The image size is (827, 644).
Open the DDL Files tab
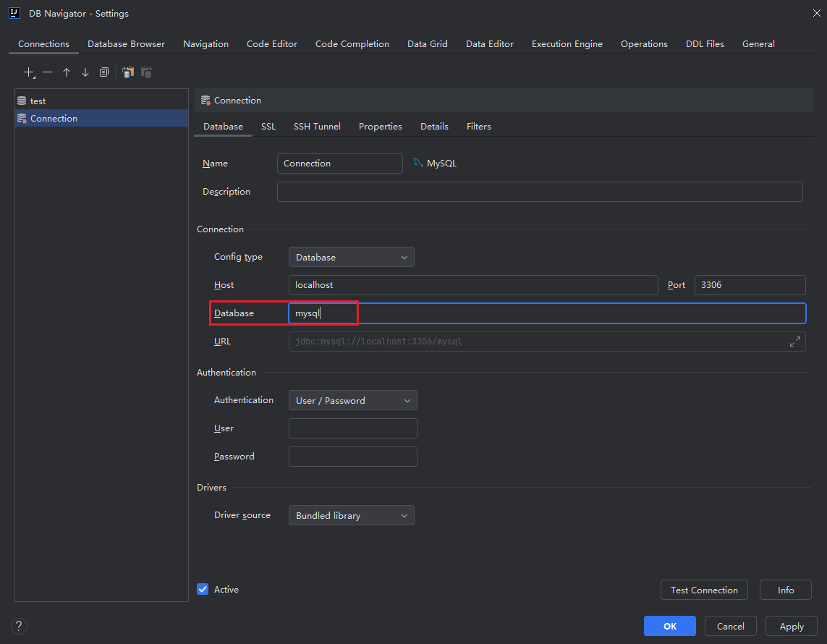[705, 43]
